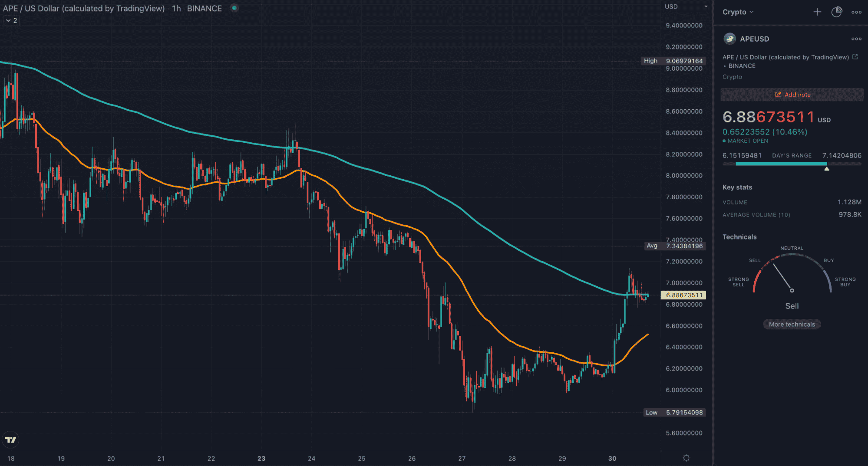Open chart settings gear icon
Image resolution: width=868 pixels, height=466 pixels.
pos(686,458)
